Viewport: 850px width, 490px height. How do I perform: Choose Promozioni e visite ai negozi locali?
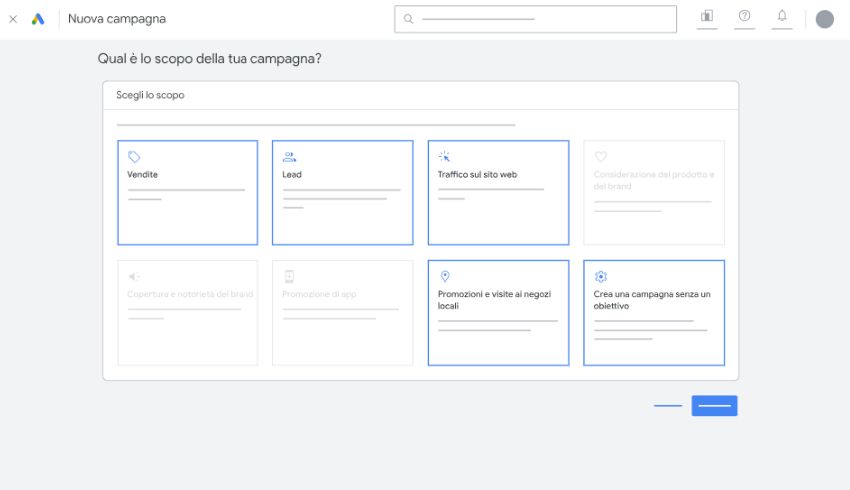point(498,313)
